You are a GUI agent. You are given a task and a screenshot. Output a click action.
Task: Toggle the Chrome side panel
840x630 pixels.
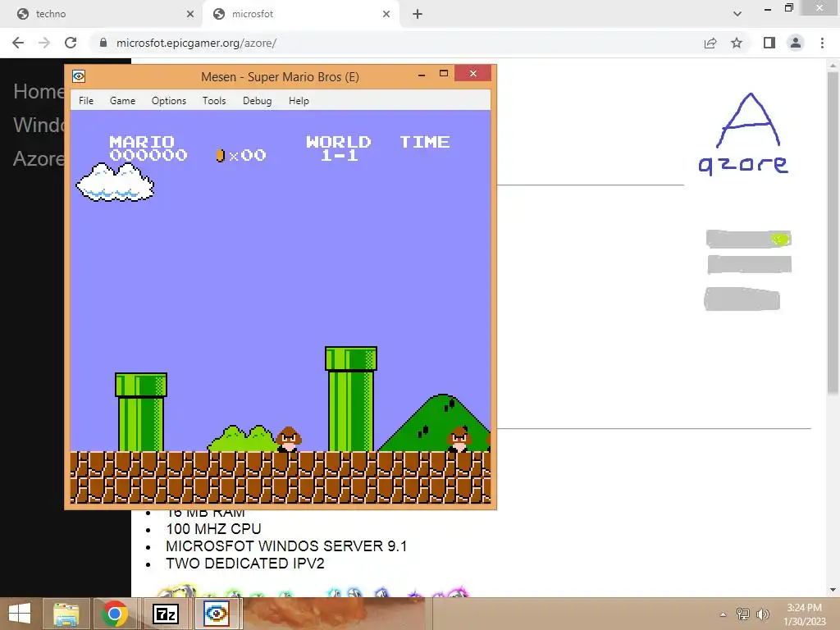pyautogui.click(x=769, y=43)
